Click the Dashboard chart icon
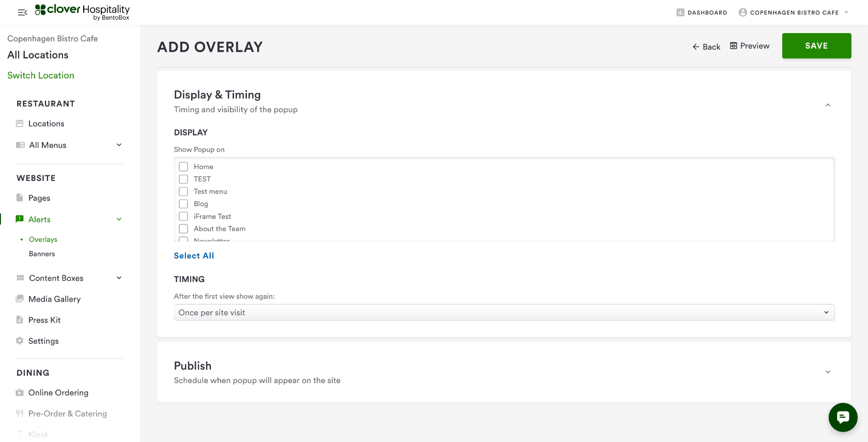Viewport: 868px width, 442px height. 680,12
